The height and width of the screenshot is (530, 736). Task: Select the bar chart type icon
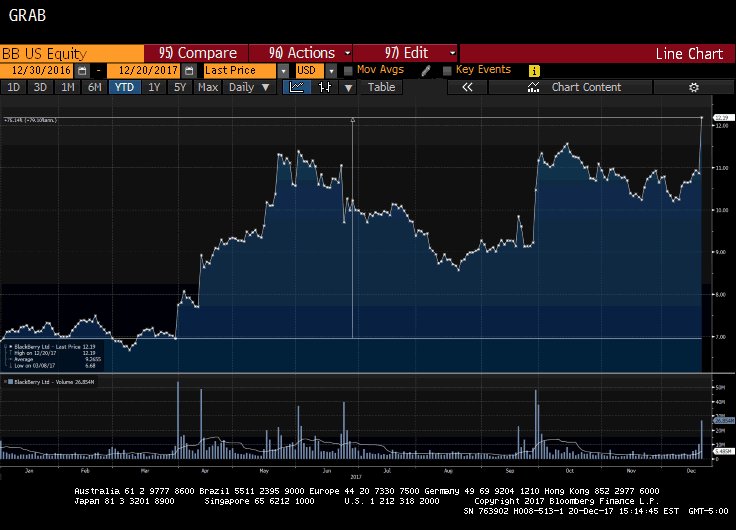tap(325, 87)
